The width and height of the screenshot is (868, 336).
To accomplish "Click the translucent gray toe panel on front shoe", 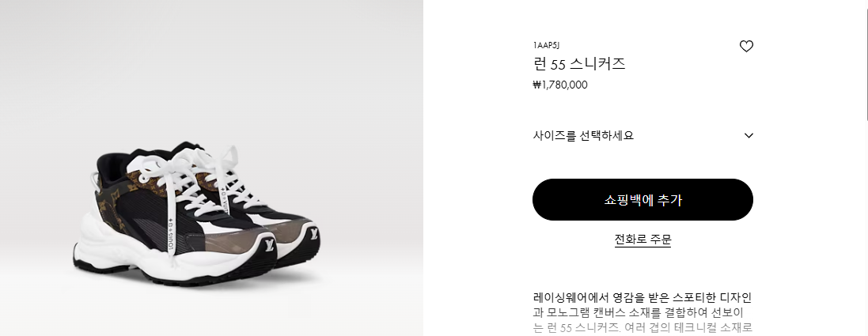I will coord(227,242).
